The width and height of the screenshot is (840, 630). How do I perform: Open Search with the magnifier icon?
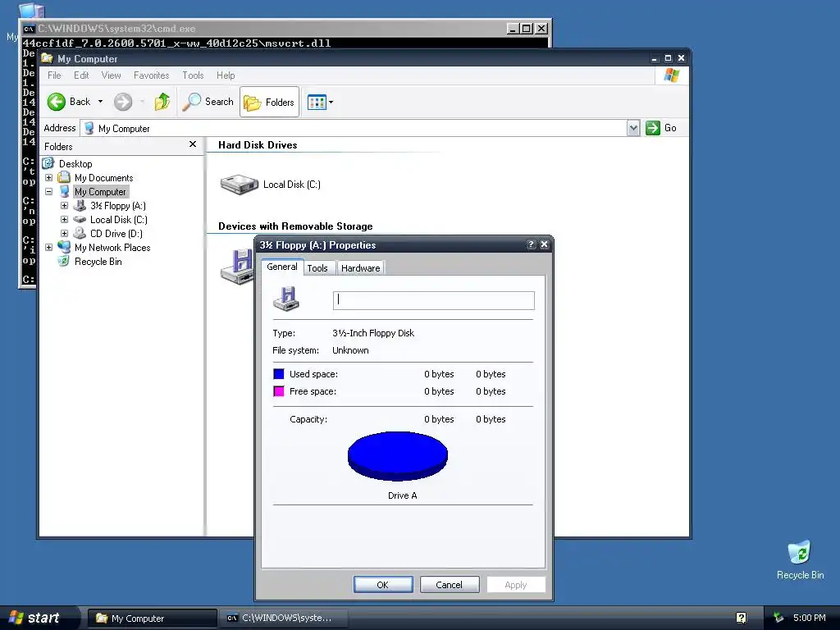click(191, 102)
